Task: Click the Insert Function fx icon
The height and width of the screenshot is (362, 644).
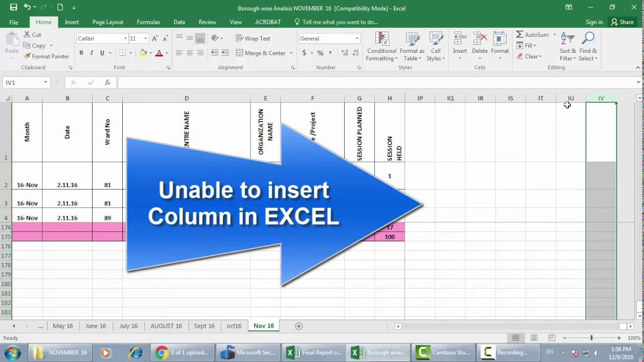Action: [x=107, y=82]
